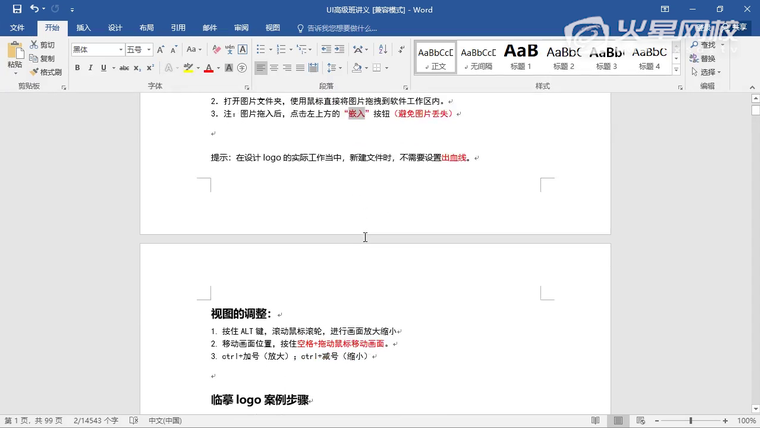The width and height of the screenshot is (760, 428).
Task: Toggle strikethrough text formatting
Action: (123, 68)
